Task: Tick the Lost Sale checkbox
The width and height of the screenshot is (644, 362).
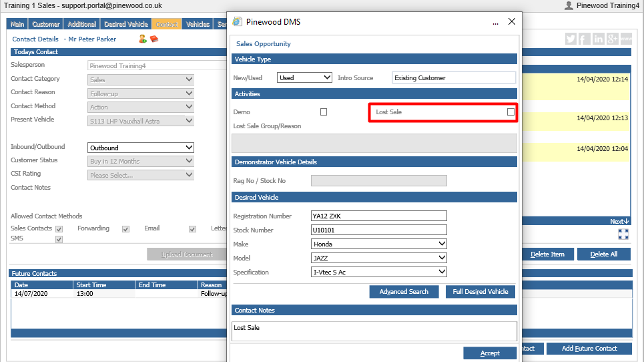Action: (x=511, y=112)
